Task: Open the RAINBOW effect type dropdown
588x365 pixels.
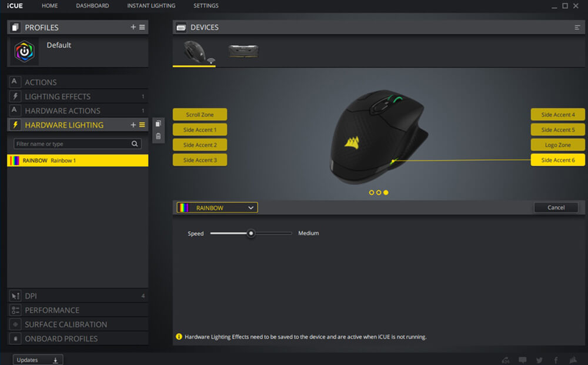Action: click(218, 207)
